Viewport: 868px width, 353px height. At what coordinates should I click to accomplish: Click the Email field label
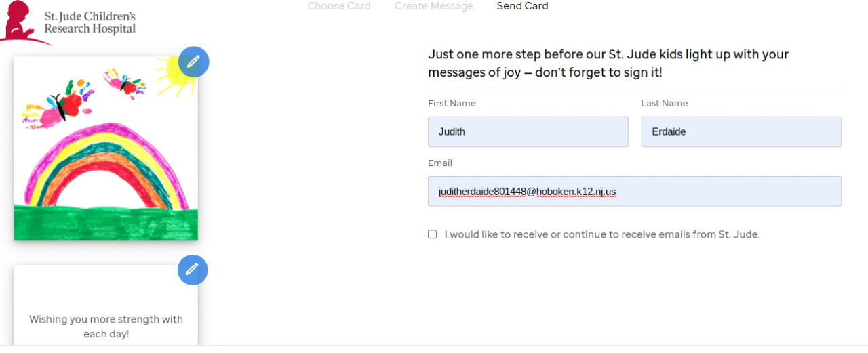coord(440,163)
